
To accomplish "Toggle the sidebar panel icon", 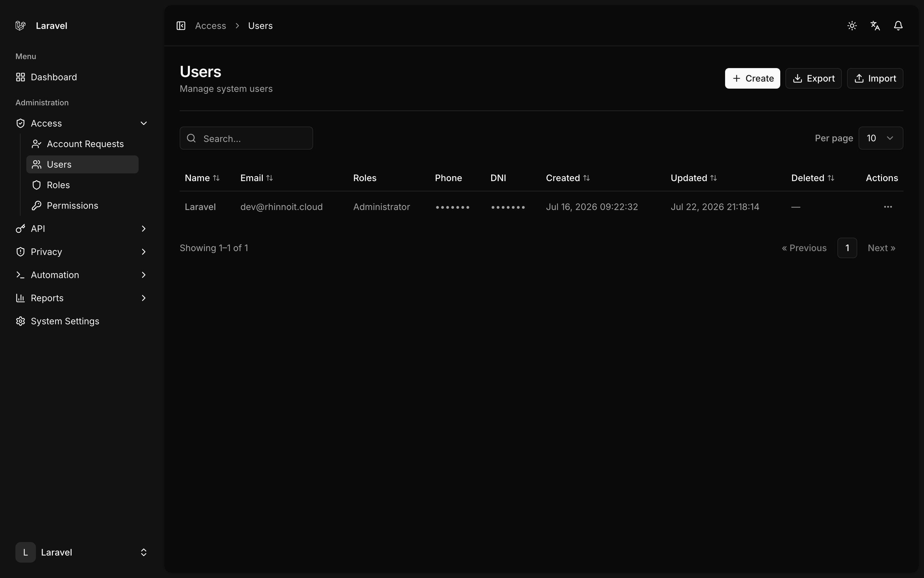I will [181, 26].
